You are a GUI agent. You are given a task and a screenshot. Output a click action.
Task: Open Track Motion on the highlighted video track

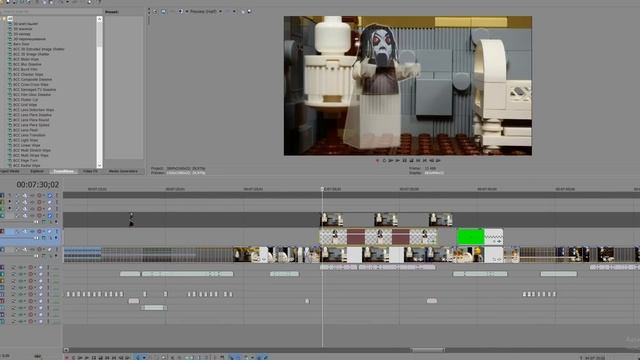click(x=25, y=231)
